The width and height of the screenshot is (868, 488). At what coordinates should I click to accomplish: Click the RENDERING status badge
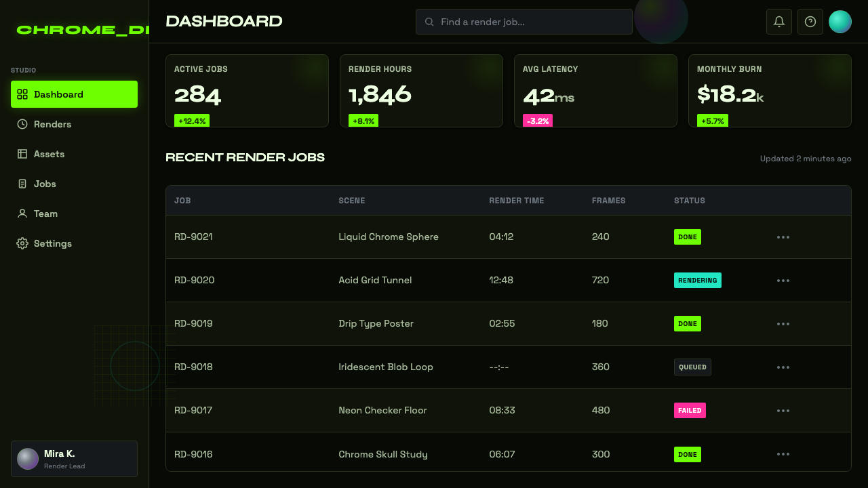698,281
